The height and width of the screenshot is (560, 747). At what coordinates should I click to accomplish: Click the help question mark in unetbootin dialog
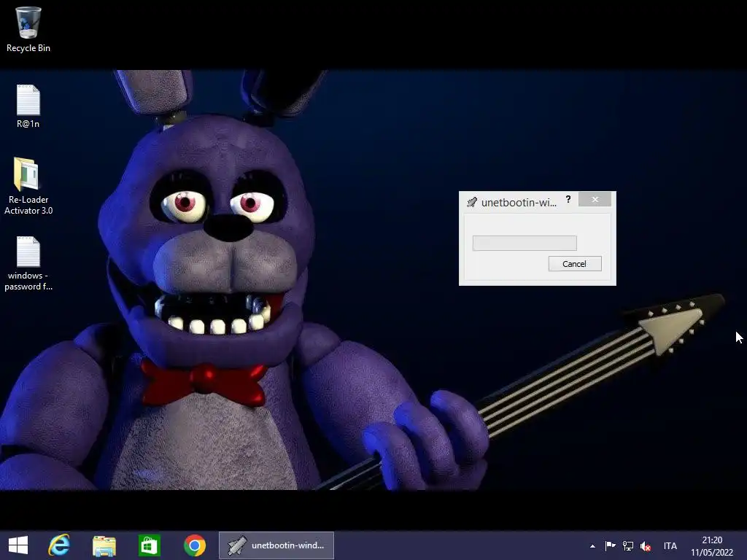pos(568,200)
